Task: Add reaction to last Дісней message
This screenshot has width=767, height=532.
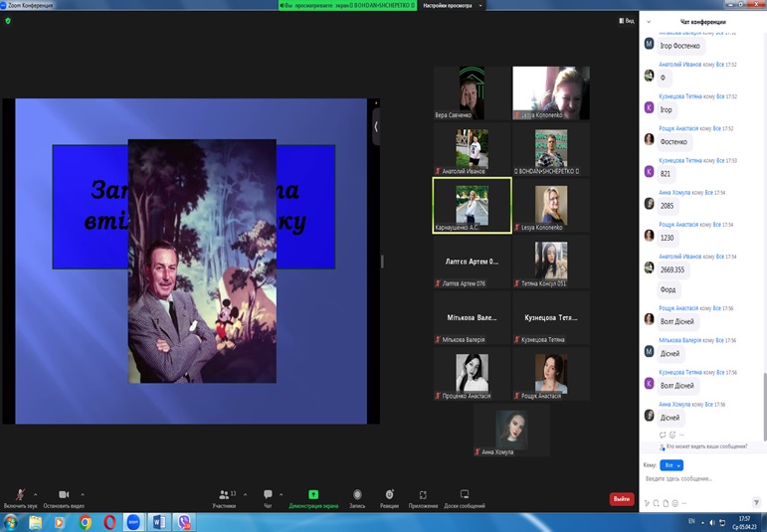Action: pyautogui.click(x=672, y=435)
